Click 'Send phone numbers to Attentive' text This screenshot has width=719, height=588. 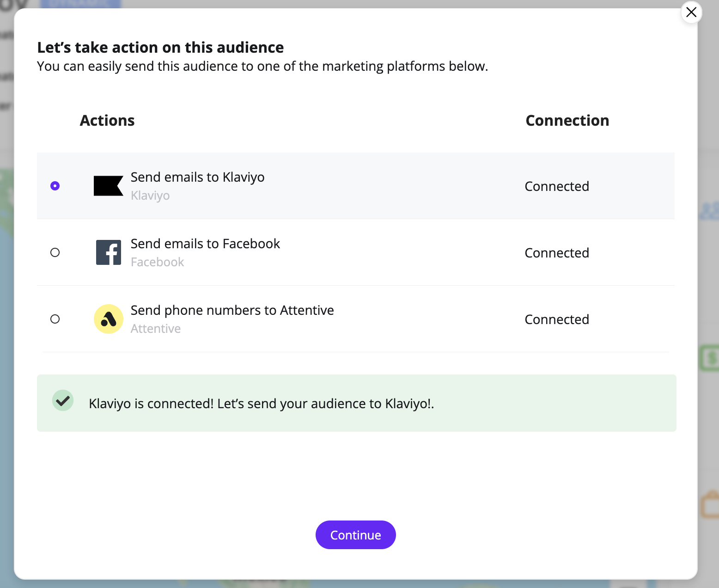(x=232, y=310)
